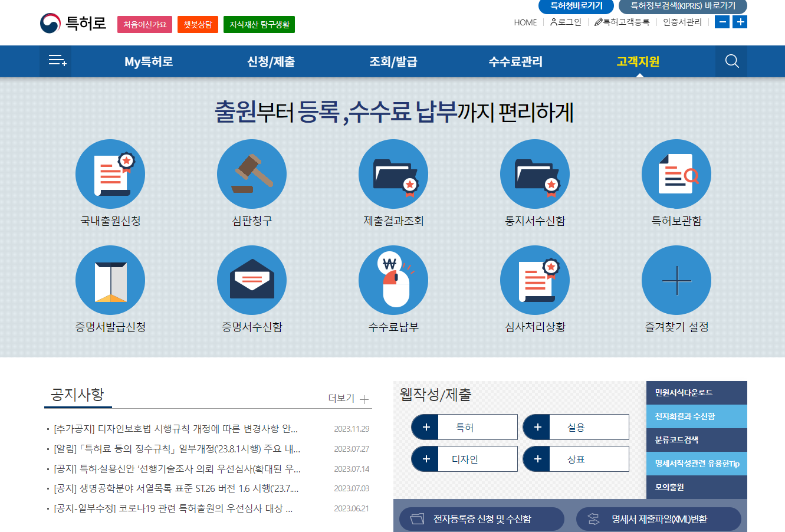Image resolution: width=785 pixels, height=532 pixels.
Task: Click the blue + text enlarge button
Action: point(740,22)
